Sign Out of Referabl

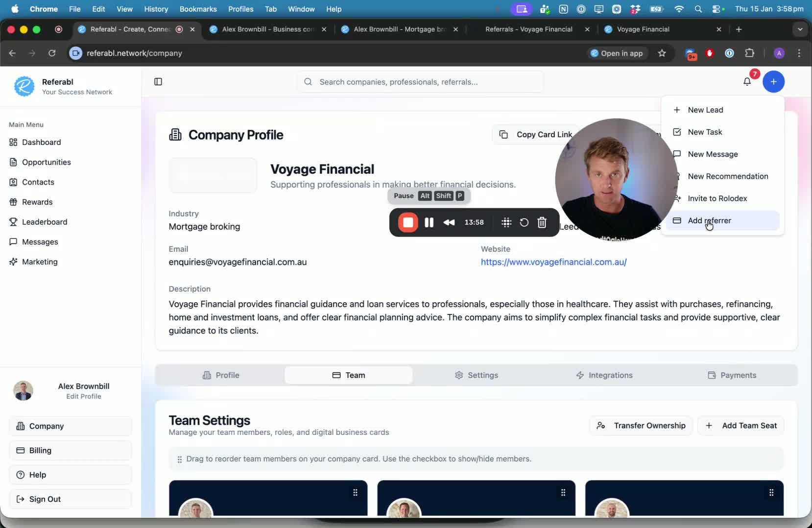point(71,499)
